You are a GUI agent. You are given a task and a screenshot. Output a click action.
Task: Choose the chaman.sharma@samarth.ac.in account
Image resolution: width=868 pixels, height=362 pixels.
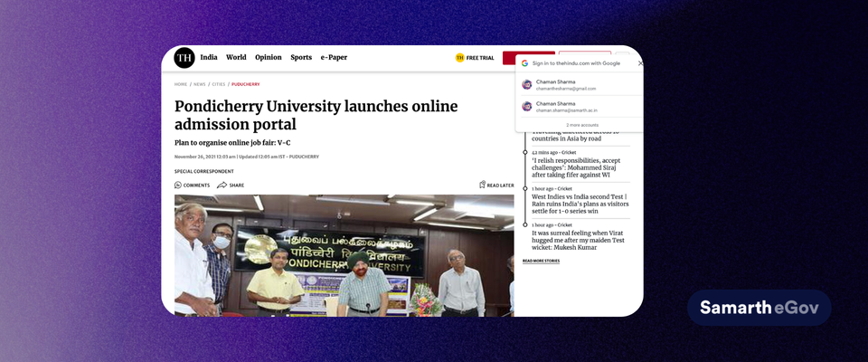coord(579,107)
